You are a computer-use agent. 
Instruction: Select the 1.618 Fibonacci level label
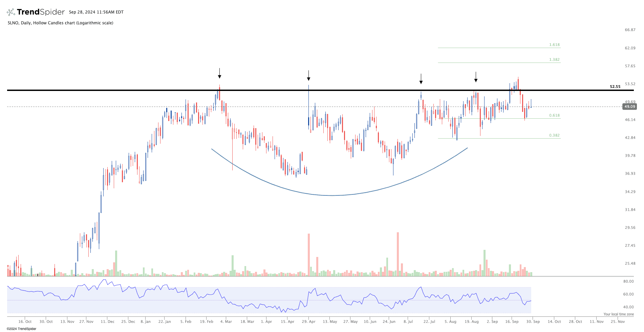click(554, 45)
